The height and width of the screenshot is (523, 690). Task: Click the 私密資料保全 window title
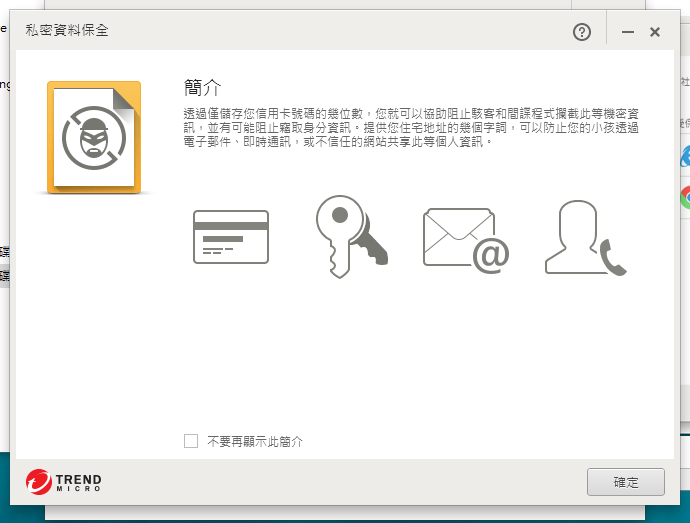click(x=67, y=30)
